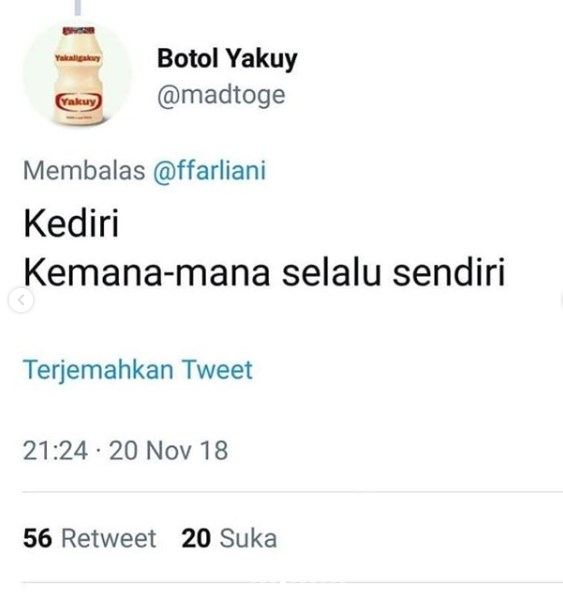View the 20 Suka likes list

point(229,538)
